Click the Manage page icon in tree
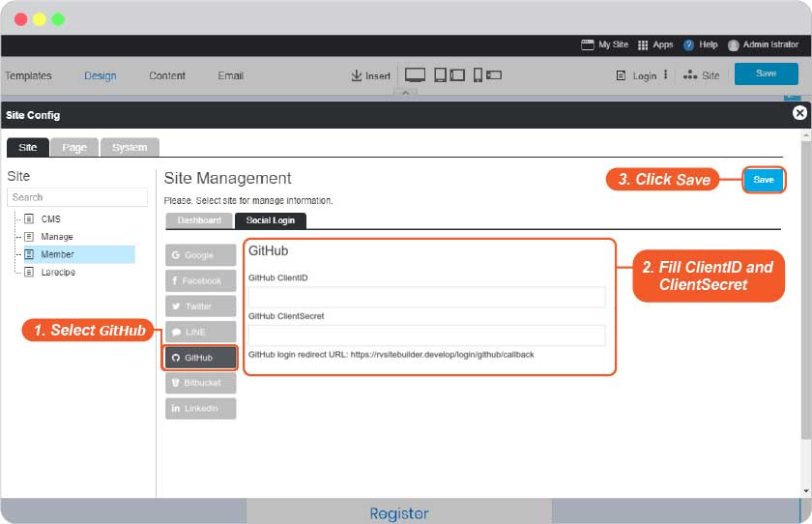The height and width of the screenshot is (524, 812). click(x=29, y=237)
